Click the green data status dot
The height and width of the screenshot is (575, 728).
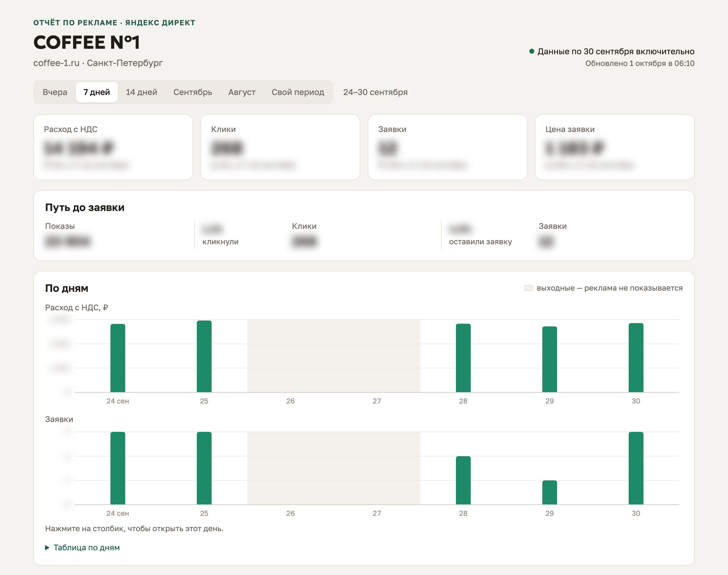click(532, 51)
